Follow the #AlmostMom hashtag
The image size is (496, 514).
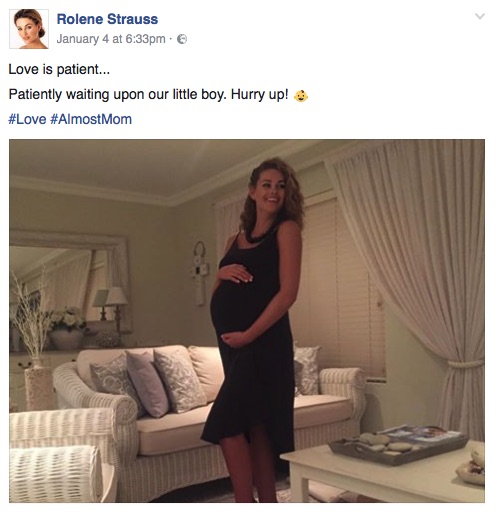tap(91, 119)
